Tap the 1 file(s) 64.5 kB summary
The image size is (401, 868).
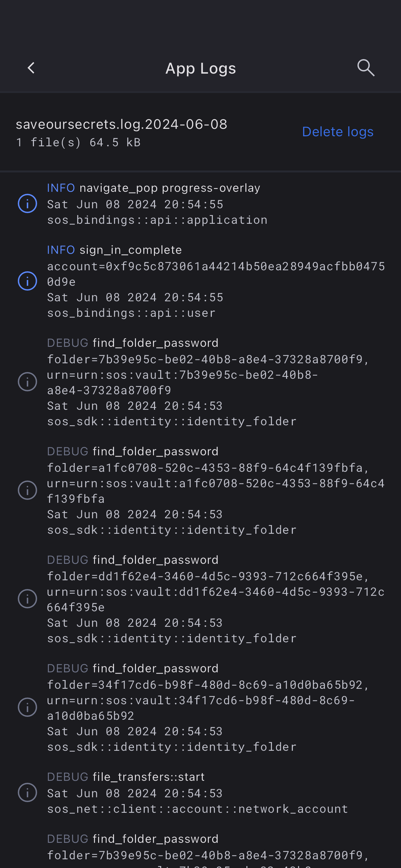tap(78, 142)
